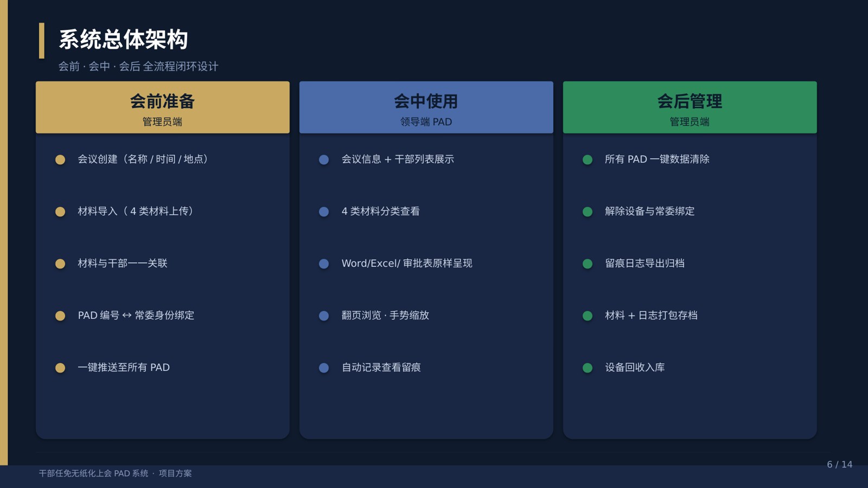Viewport: 868px width, 488px height.
Task: Select the green bullet before 设备回收入库
Action: point(588,368)
